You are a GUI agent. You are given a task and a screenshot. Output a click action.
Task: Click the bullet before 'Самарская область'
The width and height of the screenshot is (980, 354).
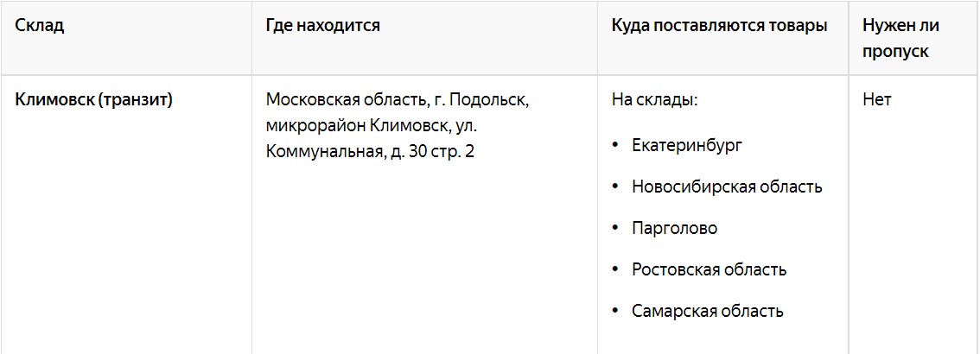pyautogui.click(x=615, y=311)
